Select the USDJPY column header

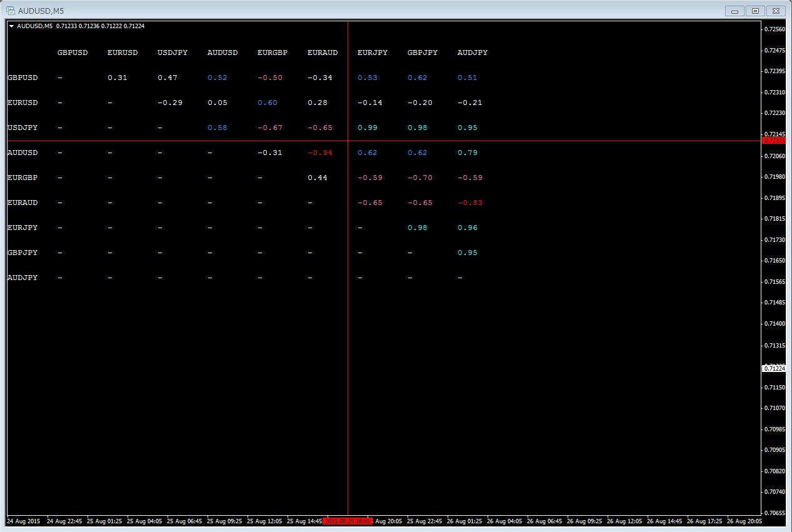pos(173,53)
